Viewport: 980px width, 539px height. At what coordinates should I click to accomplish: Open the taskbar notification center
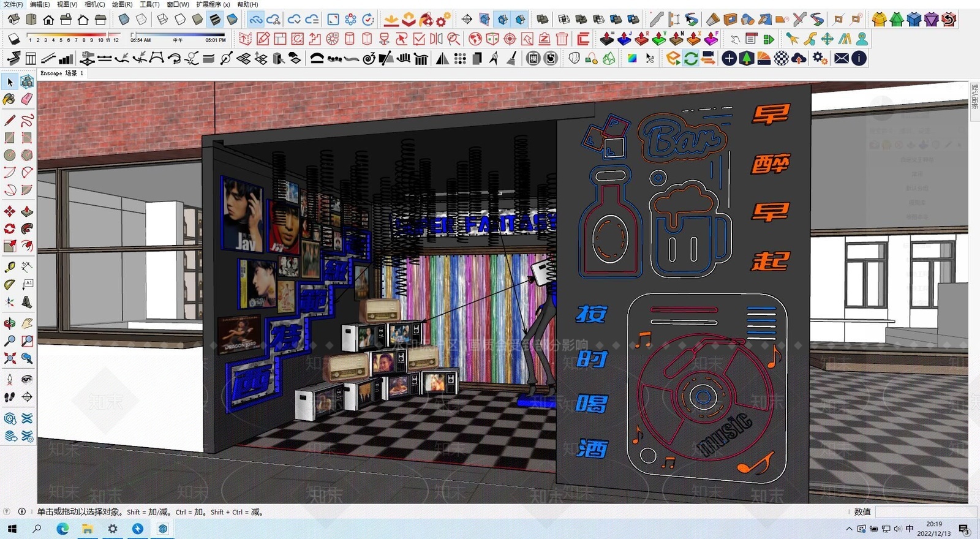point(964,529)
